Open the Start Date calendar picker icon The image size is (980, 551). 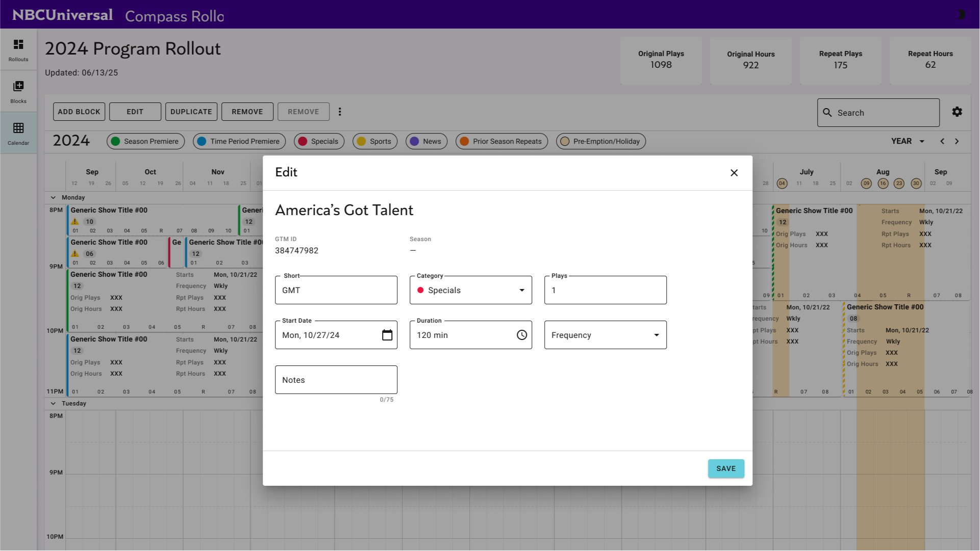click(x=387, y=335)
